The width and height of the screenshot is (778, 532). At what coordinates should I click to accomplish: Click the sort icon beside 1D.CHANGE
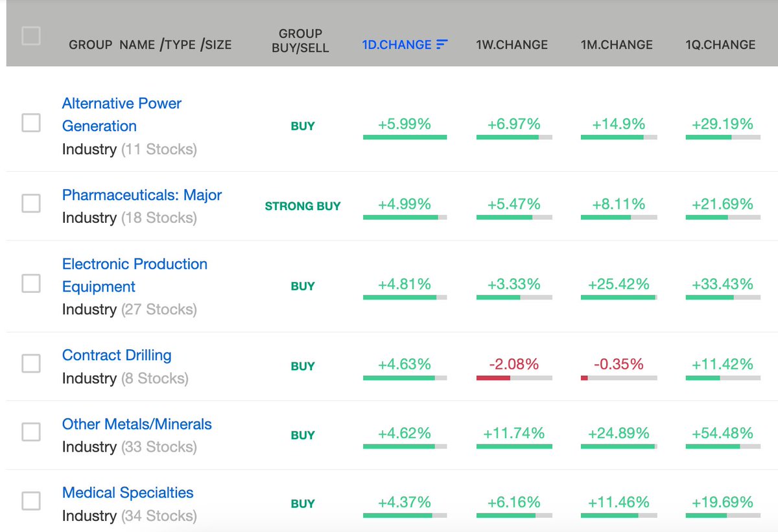coord(442,44)
